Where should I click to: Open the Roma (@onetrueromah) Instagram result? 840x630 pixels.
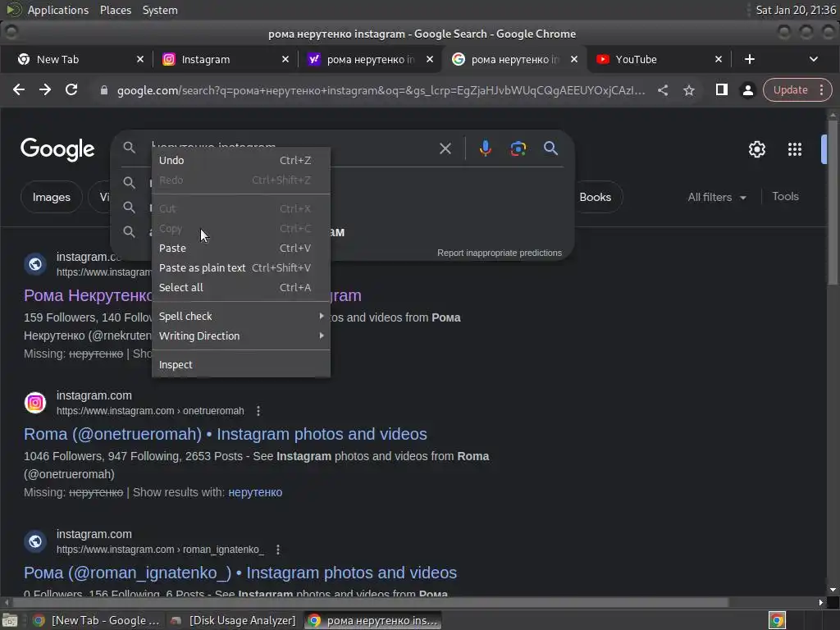coord(225,434)
